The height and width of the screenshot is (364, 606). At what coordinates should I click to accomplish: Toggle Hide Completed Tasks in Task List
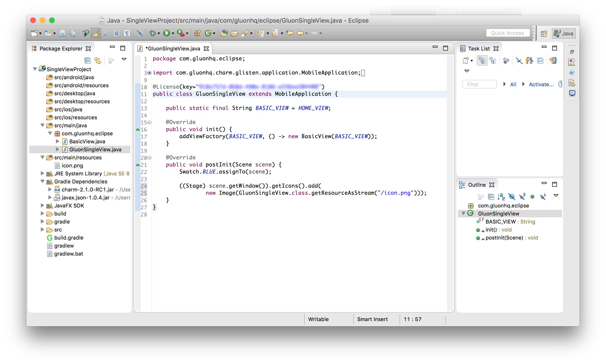click(519, 60)
